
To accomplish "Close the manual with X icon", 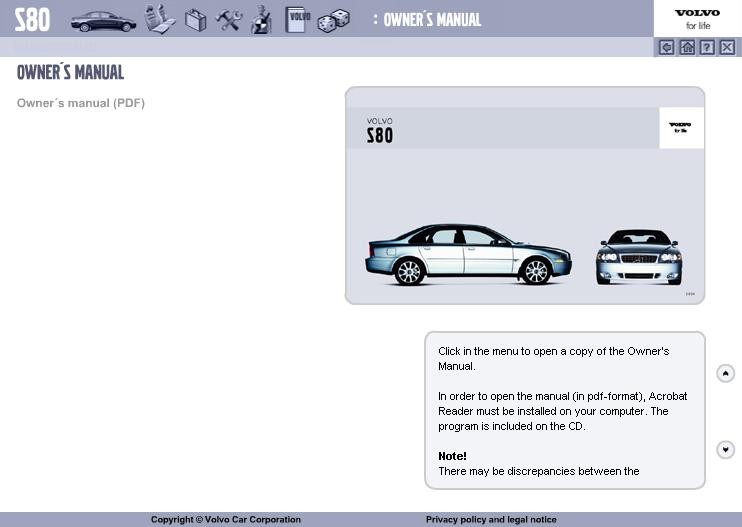I will [x=727, y=47].
